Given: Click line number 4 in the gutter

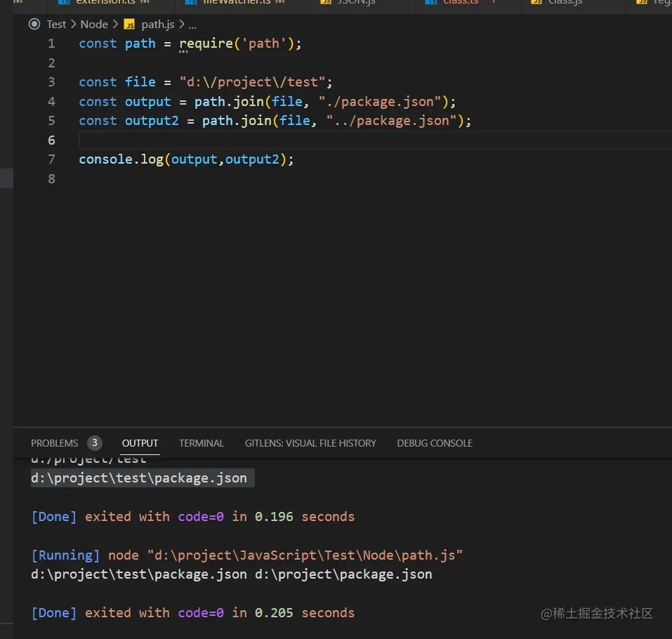Looking at the screenshot, I should click(51, 102).
